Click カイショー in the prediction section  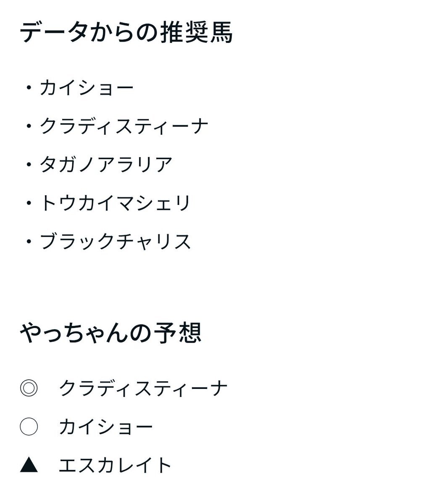105,427
